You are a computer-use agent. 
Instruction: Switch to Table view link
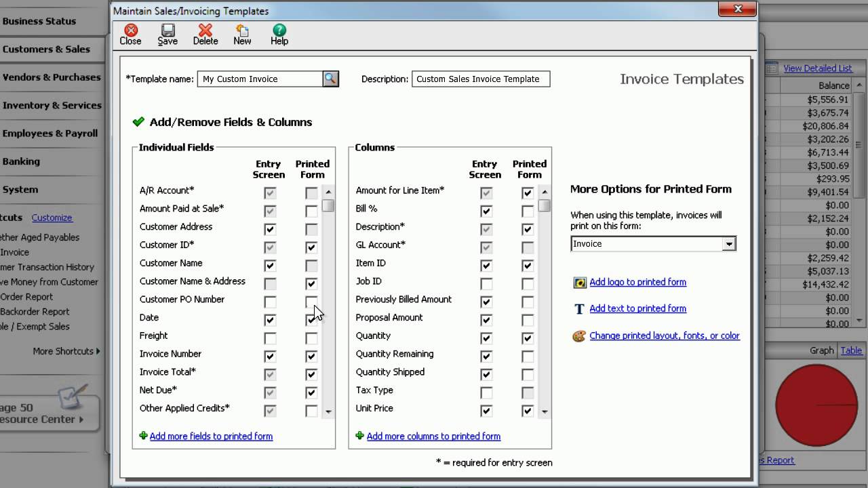(851, 350)
